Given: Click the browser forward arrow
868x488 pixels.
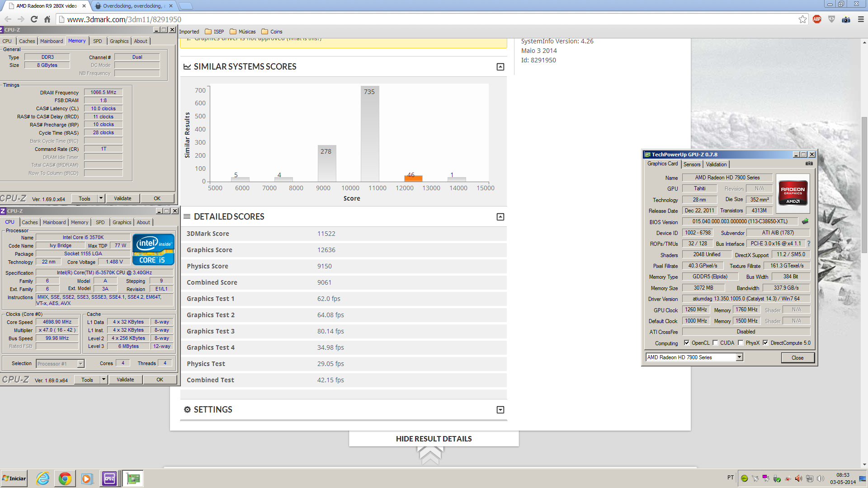Looking at the screenshot, I should pyautogui.click(x=21, y=19).
